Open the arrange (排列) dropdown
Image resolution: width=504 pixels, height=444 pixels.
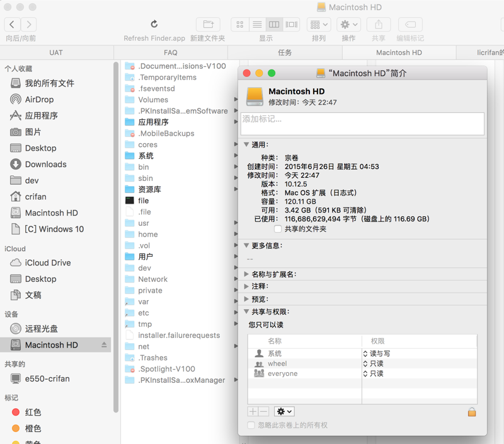pyautogui.click(x=319, y=25)
